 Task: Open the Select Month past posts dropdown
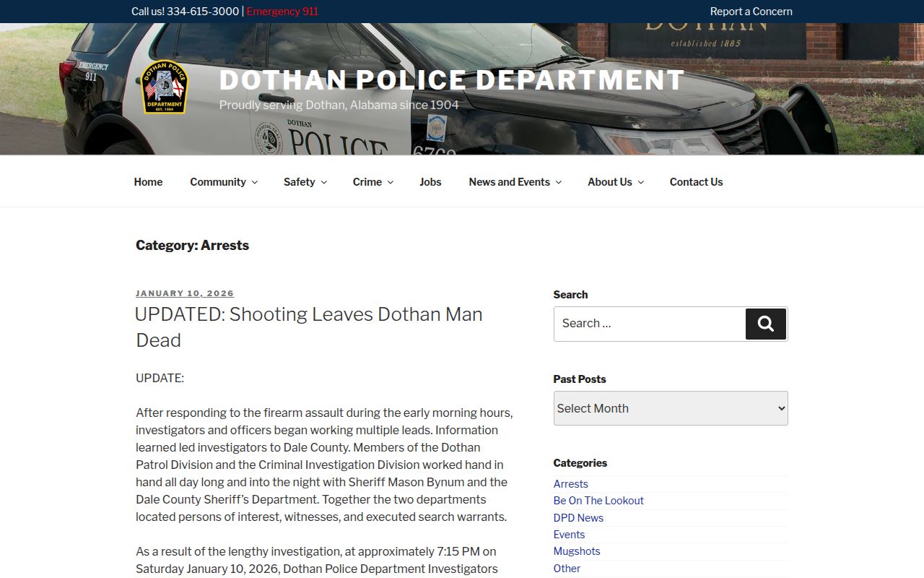click(671, 408)
